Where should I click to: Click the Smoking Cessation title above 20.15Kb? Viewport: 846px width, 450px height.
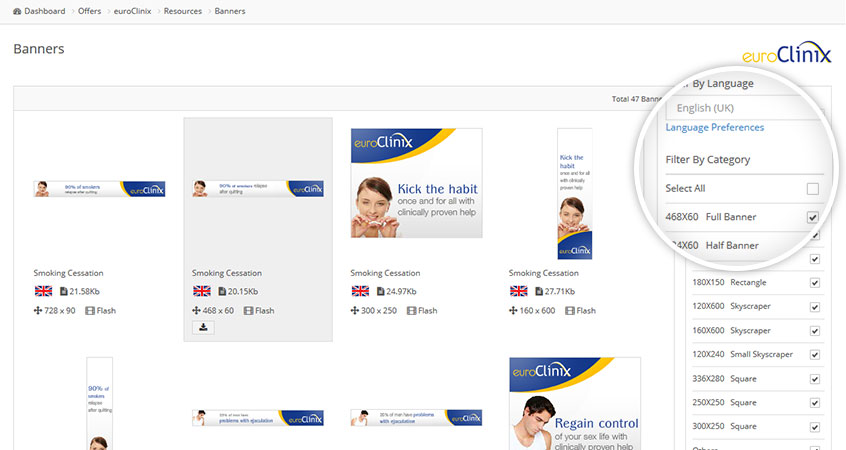point(227,273)
